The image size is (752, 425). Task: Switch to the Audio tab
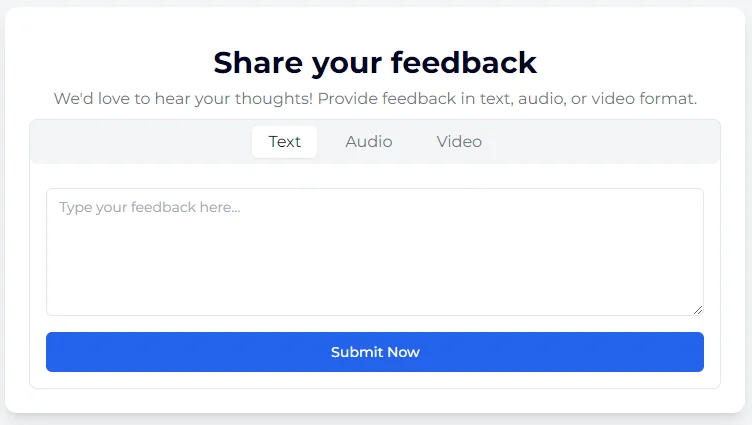pyautogui.click(x=369, y=142)
